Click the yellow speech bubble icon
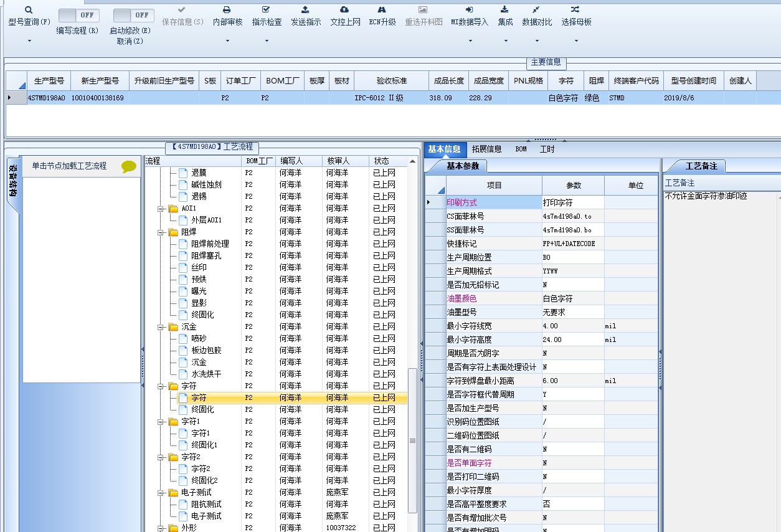The width and height of the screenshot is (781, 532). pyautogui.click(x=129, y=166)
